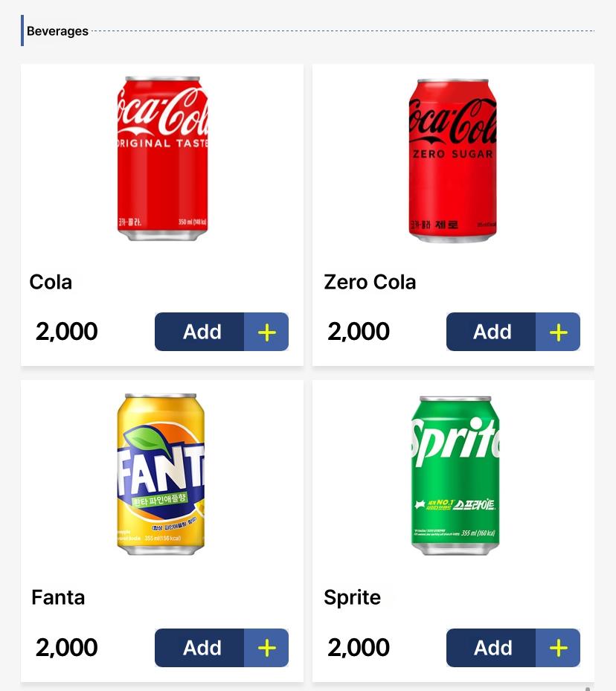Click the plus icon for Zero Cola
The height and width of the screenshot is (691, 616).
click(558, 332)
